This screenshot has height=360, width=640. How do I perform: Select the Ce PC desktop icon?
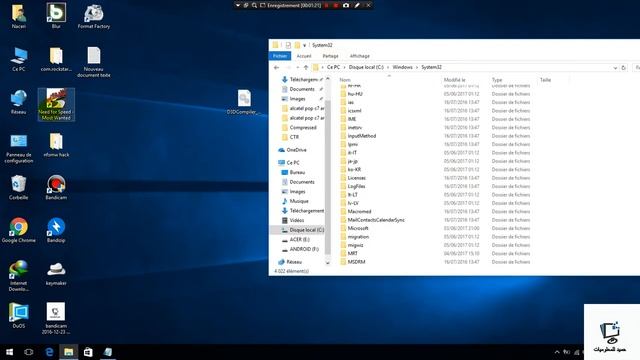tap(18, 60)
